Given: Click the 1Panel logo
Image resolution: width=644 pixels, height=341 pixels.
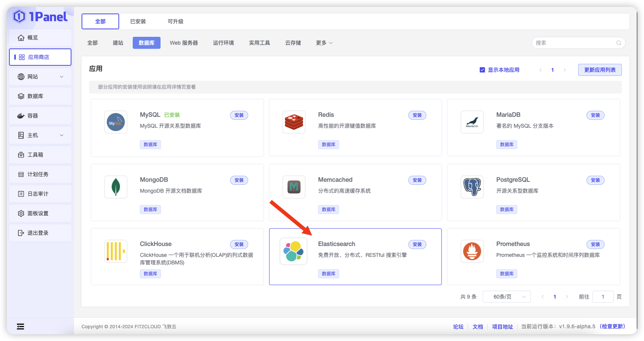Looking at the screenshot, I should tap(40, 17).
